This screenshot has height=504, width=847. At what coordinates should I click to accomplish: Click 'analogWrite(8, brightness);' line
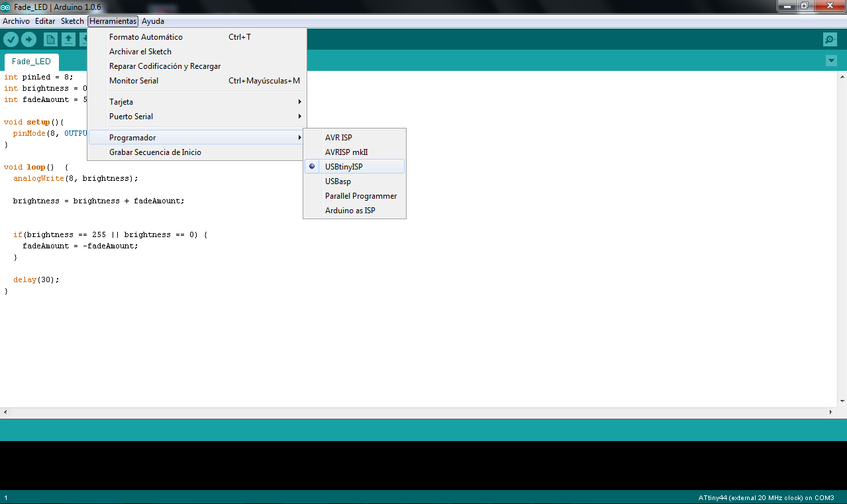coord(75,178)
